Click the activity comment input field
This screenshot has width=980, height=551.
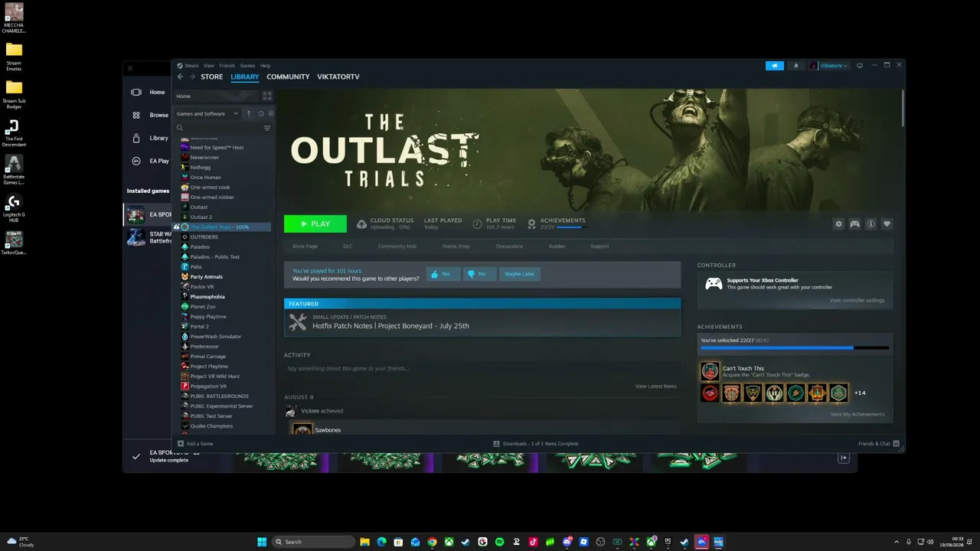point(482,368)
